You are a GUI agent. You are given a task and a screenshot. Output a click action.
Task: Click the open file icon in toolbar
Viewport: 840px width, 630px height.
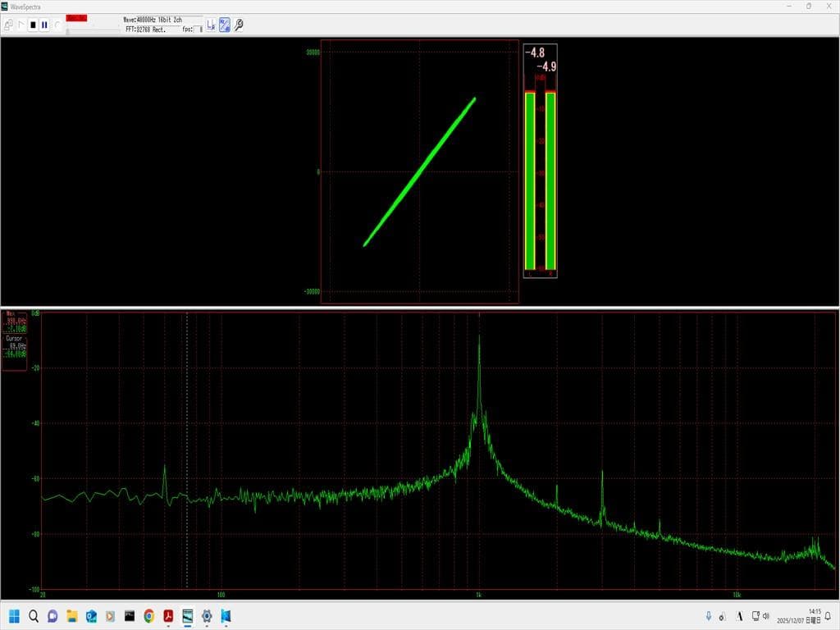[x=8, y=25]
